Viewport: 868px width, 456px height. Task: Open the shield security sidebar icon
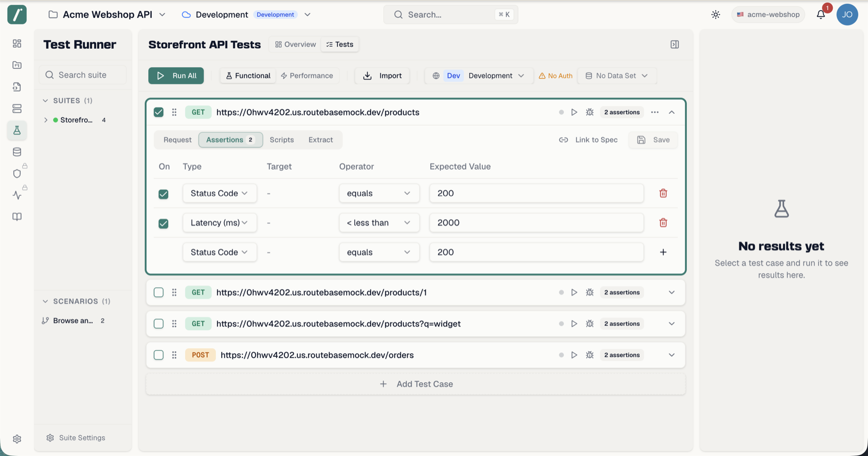pos(17,174)
